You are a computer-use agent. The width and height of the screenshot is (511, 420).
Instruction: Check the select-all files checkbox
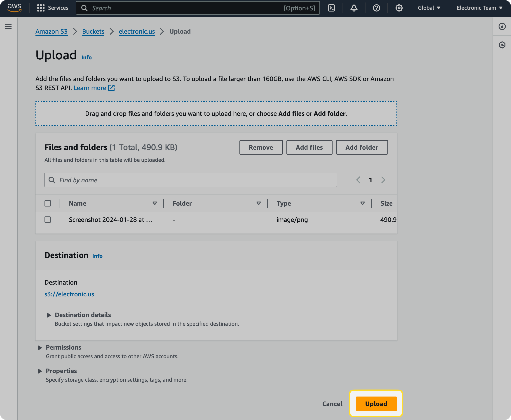pyautogui.click(x=47, y=204)
